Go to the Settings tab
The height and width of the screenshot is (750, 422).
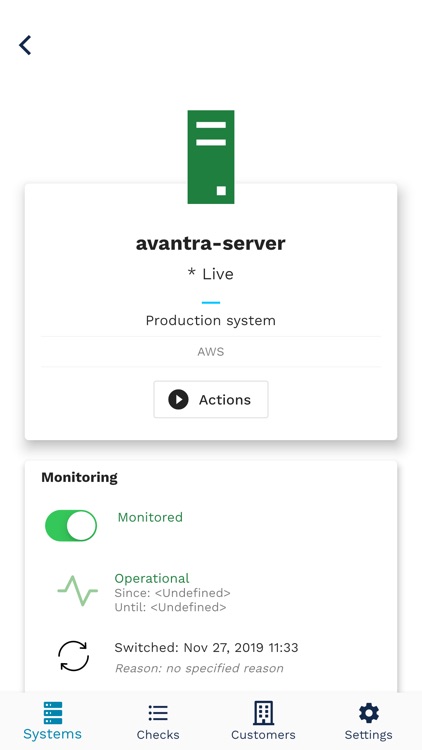pos(368,721)
